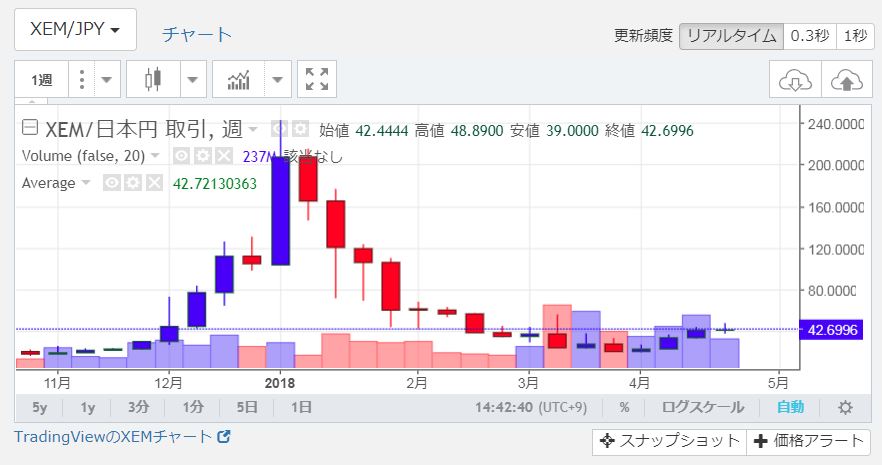
Task: Open the Volume (false, 20) indicator dropdown
Action: point(156,156)
